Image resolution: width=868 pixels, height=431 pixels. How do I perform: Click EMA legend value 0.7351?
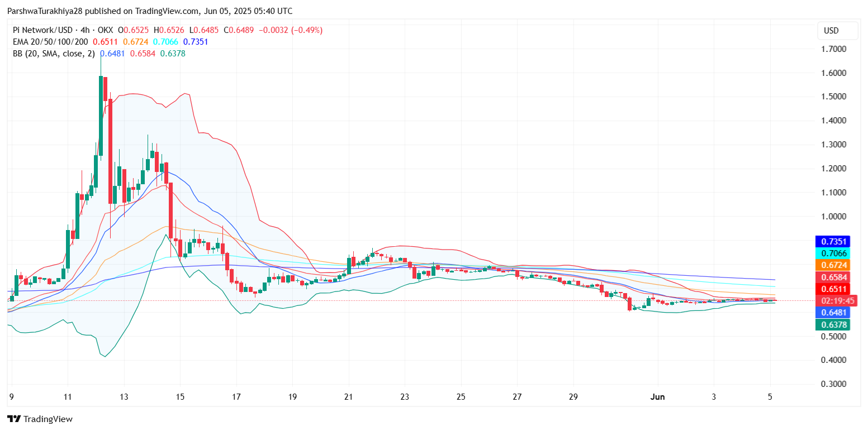click(x=196, y=42)
